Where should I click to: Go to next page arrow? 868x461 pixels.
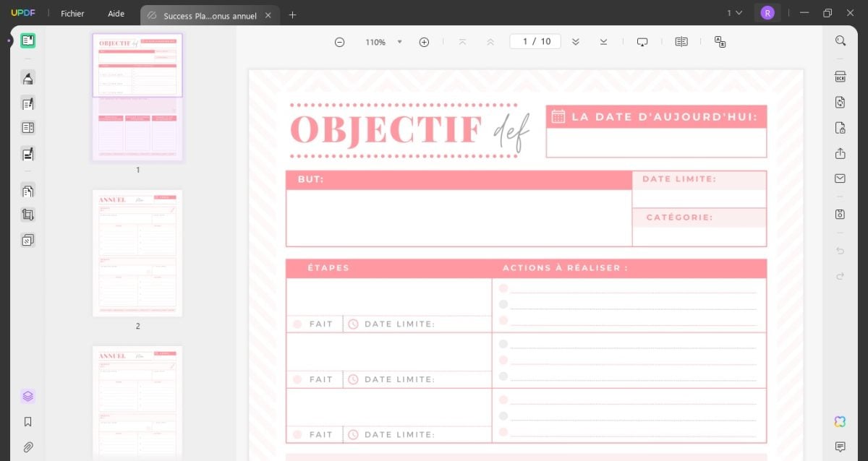[x=575, y=42]
